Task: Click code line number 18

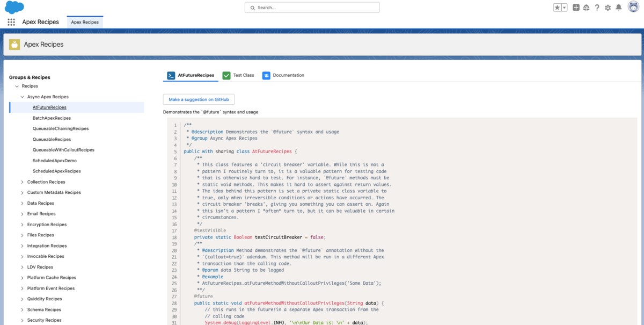Action: point(175,237)
